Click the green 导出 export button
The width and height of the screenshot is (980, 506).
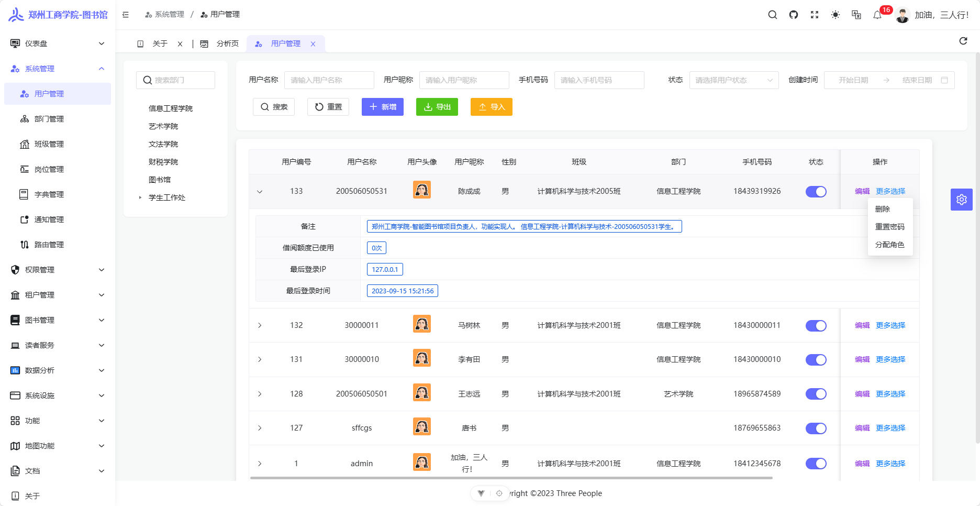[x=437, y=107]
